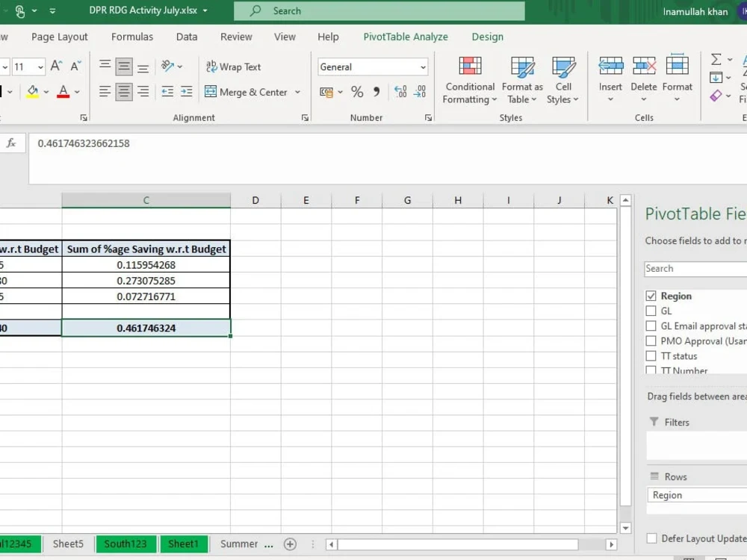Click the AutoSum sigma icon
This screenshot has width=747, height=560.
point(716,59)
